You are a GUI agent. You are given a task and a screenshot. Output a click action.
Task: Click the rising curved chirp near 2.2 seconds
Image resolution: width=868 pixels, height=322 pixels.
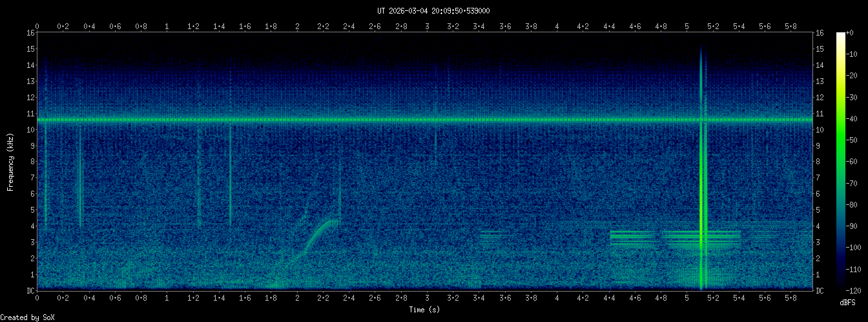point(318,231)
